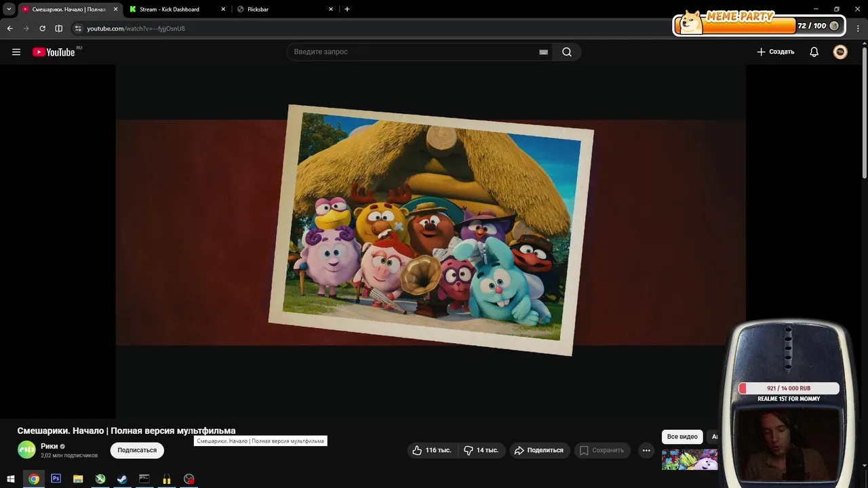The height and width of the screenshot is (488, 868).
Task: Open the Рики channel name link
Action: [49, 446]
